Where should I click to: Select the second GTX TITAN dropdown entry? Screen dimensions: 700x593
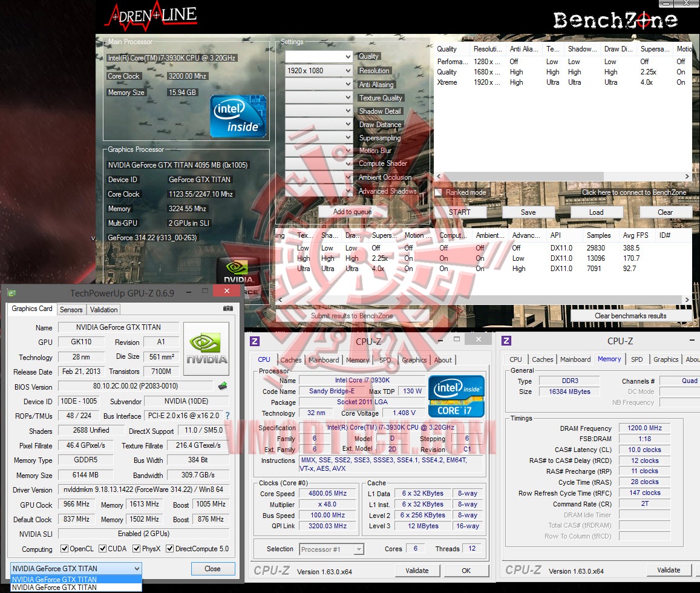pyautogui.click(x=76, y=587)
